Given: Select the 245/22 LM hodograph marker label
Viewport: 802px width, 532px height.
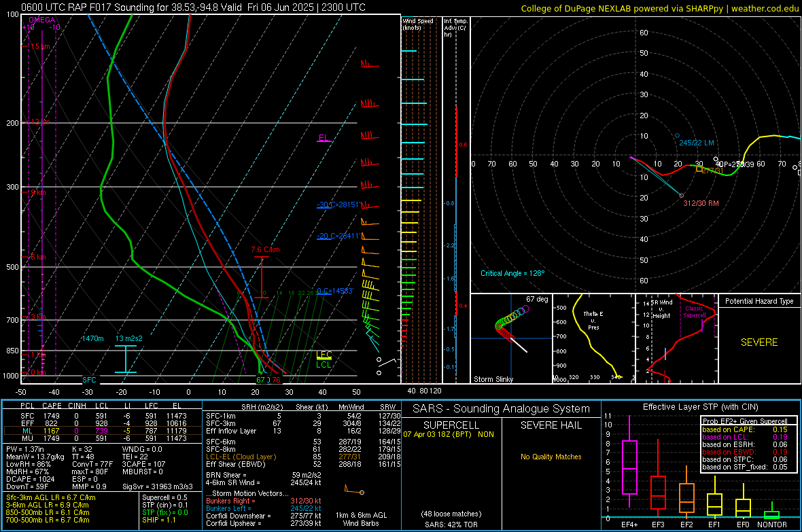Looking at the screenshot, I should (x=697, y=143).
